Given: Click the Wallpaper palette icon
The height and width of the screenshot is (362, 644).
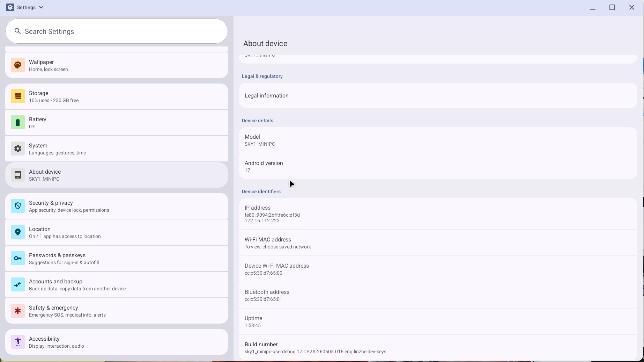Looking at the screenshot, I should click(x=18, y=65).
